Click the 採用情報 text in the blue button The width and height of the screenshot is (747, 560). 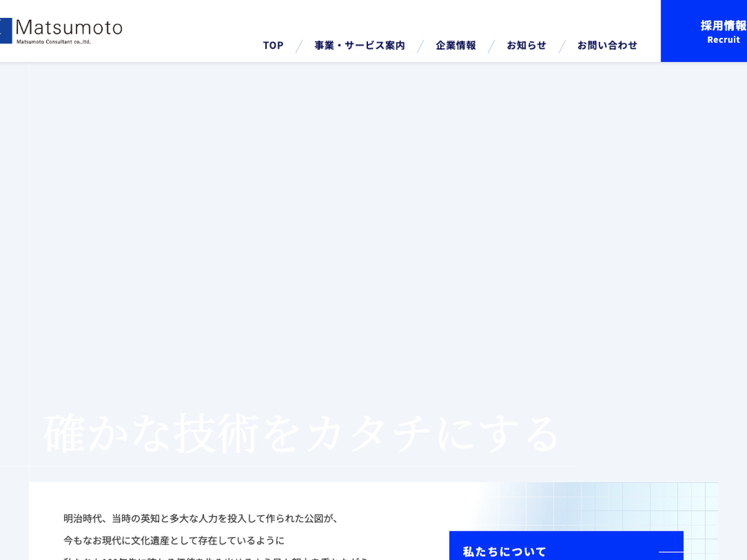[x=723, y=26]
